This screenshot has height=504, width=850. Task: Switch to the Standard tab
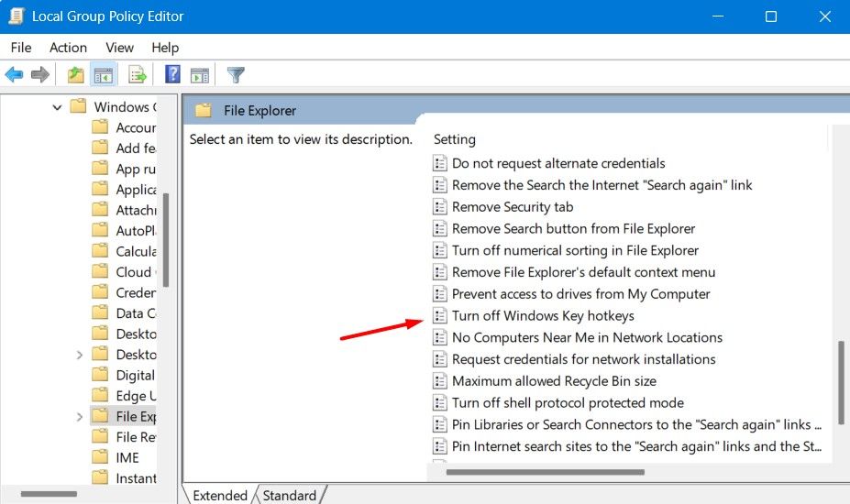(x=290, y=496)
